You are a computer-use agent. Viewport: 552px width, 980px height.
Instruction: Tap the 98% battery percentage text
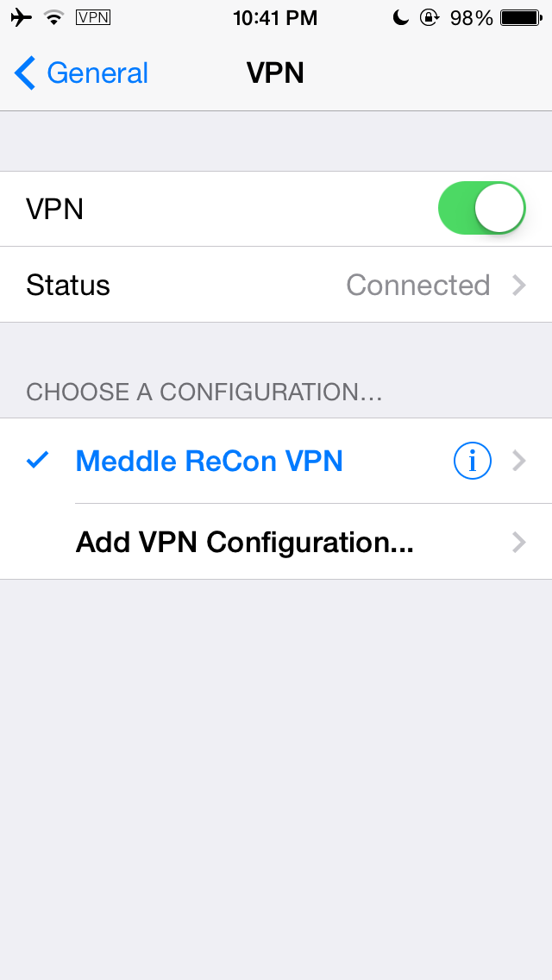pyautogui.click(x=472, y=18)
